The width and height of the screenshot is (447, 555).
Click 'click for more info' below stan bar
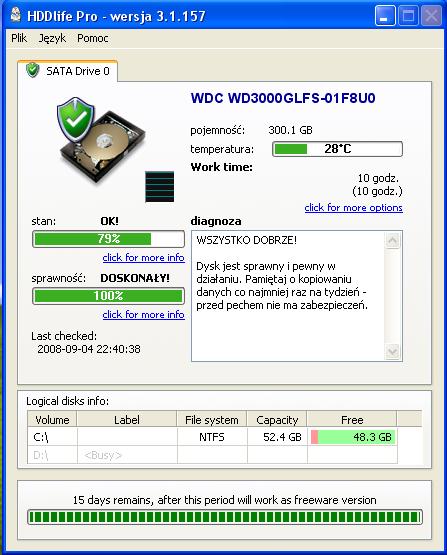[x=143, y=257]
